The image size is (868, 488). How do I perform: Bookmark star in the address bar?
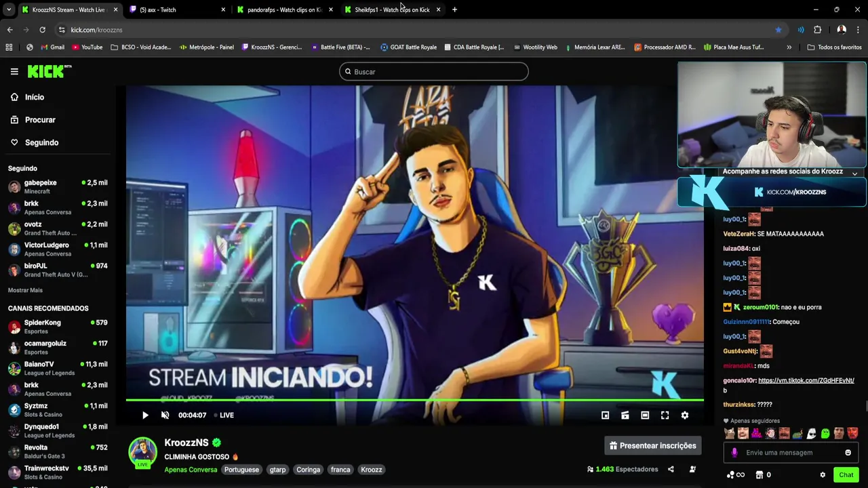click(778, 30)
